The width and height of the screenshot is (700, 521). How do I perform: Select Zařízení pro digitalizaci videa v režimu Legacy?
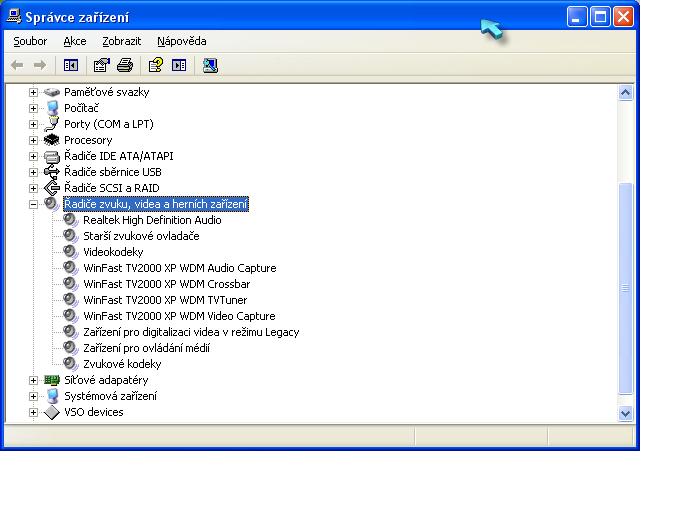191,333
